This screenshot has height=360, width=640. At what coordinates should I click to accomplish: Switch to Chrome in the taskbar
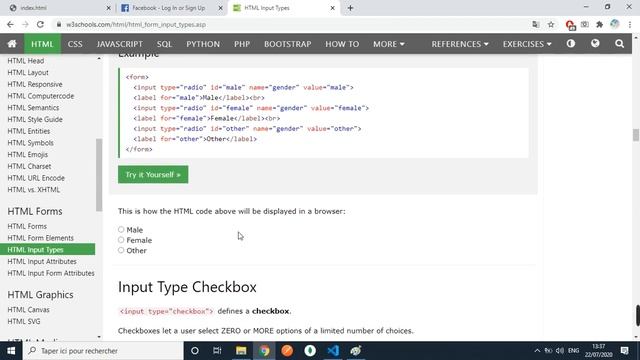click(x=264, y=351)
